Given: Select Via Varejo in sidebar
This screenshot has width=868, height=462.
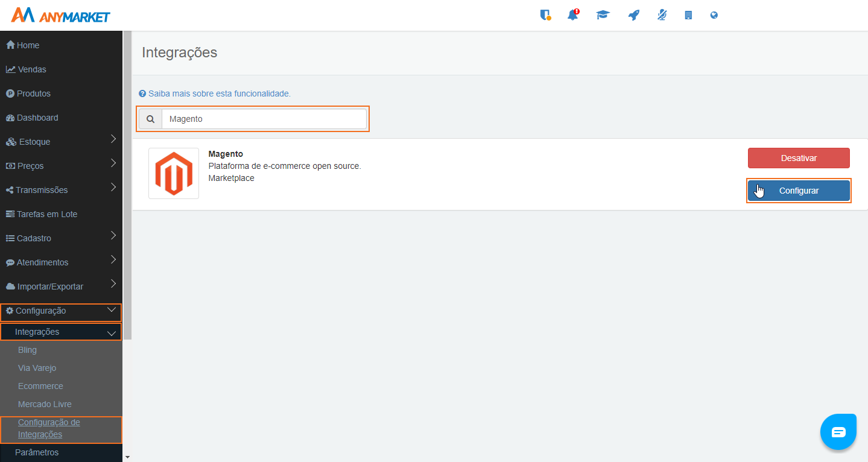Looking at the screenshot, I should coord(37,368).
